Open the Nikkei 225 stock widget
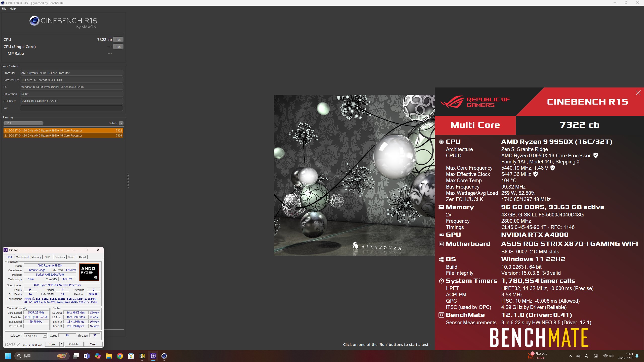 [537, 356]
